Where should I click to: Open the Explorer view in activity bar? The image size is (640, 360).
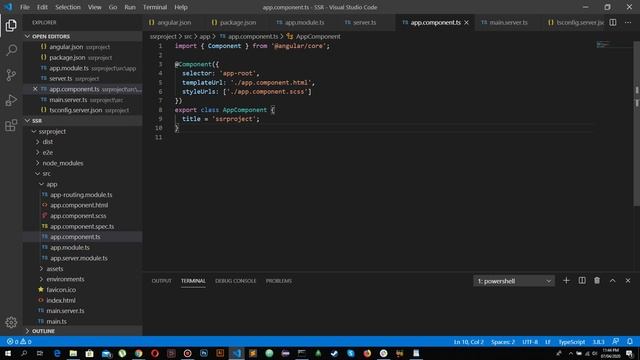pos(11,25)
